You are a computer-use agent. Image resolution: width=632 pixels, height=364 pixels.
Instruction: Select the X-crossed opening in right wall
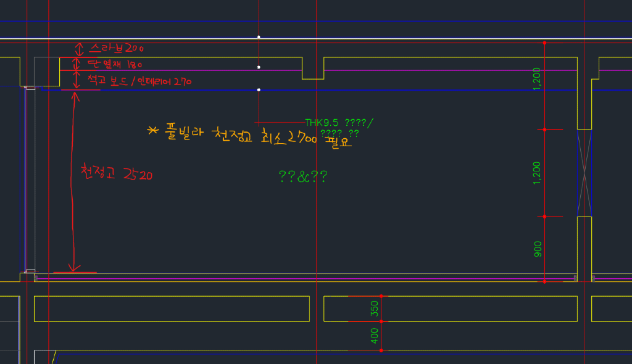pyautogui.click(x=584, y=173)
